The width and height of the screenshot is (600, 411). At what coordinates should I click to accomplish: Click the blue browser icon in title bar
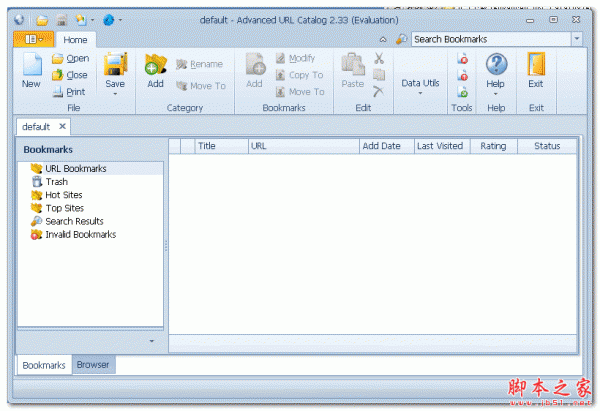click(x=109, y=20)
